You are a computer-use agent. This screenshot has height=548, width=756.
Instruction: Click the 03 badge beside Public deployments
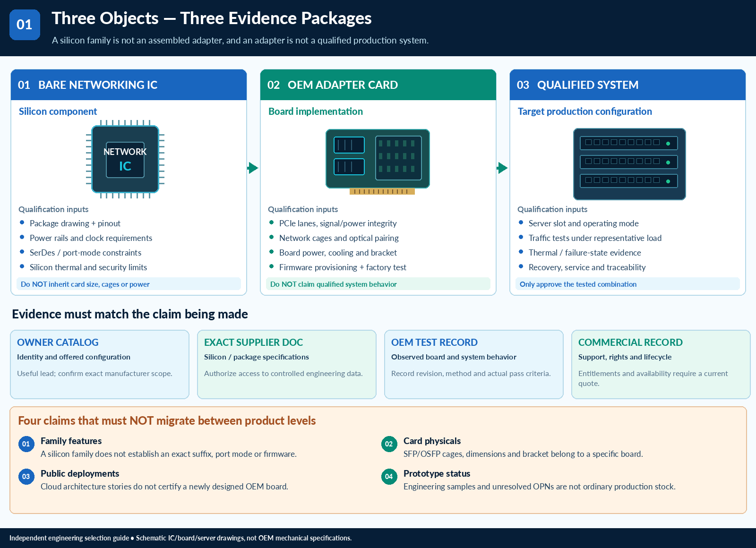pos(26,477)
